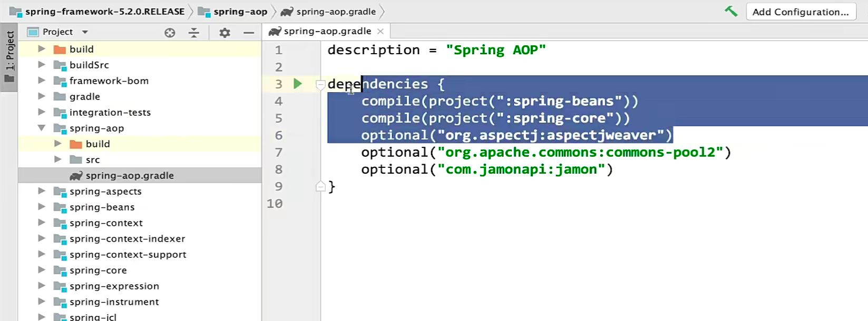868x321 pixels.
Task: Click the Add Configuration button
Action: 800,12
